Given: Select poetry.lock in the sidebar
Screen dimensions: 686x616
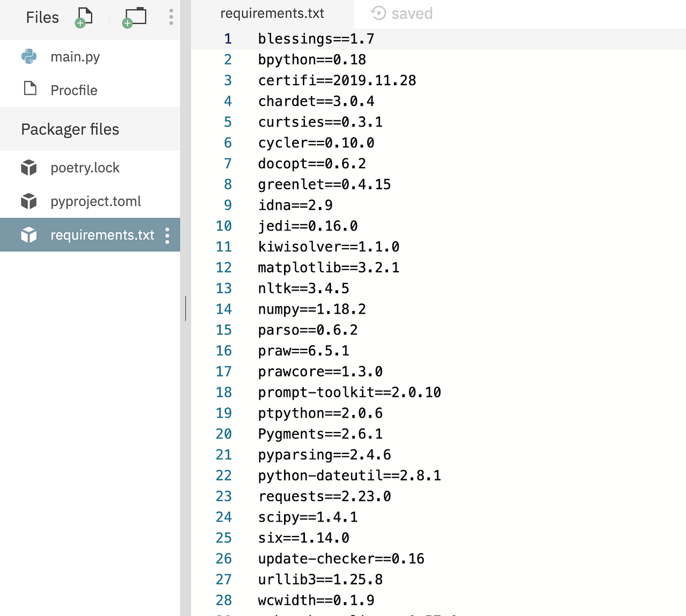Looking at the screenshot, I should 85,167.
